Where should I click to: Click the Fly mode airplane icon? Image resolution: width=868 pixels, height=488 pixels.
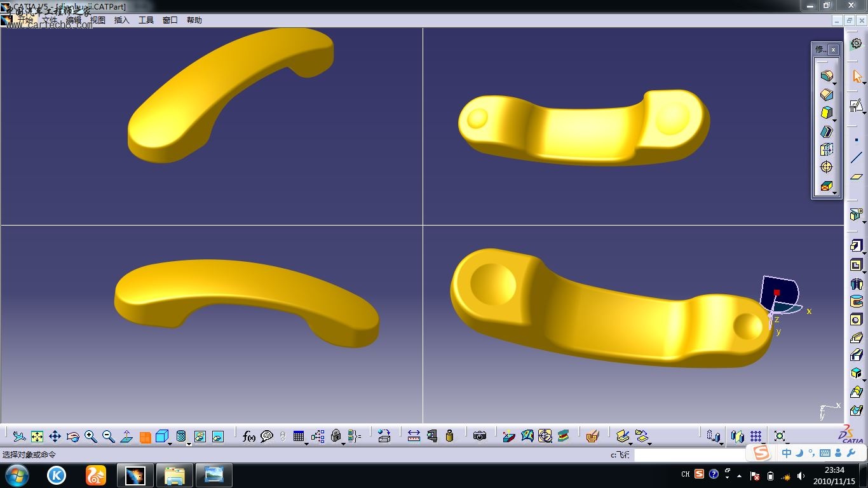19,437
